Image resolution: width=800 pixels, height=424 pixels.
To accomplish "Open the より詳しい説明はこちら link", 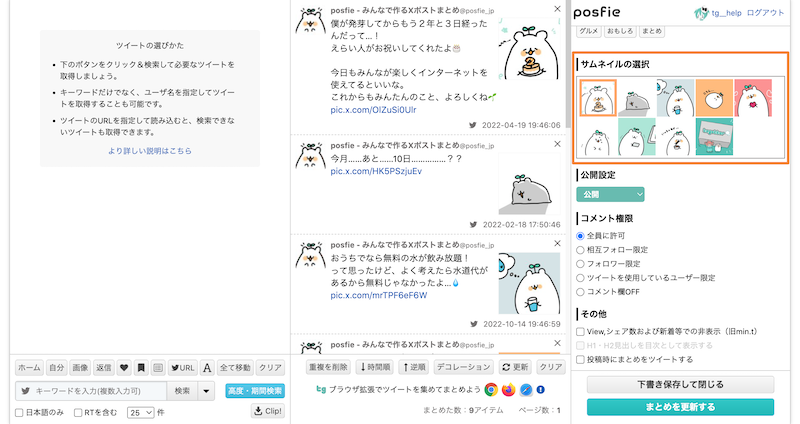I will click(x=149, y=151).
